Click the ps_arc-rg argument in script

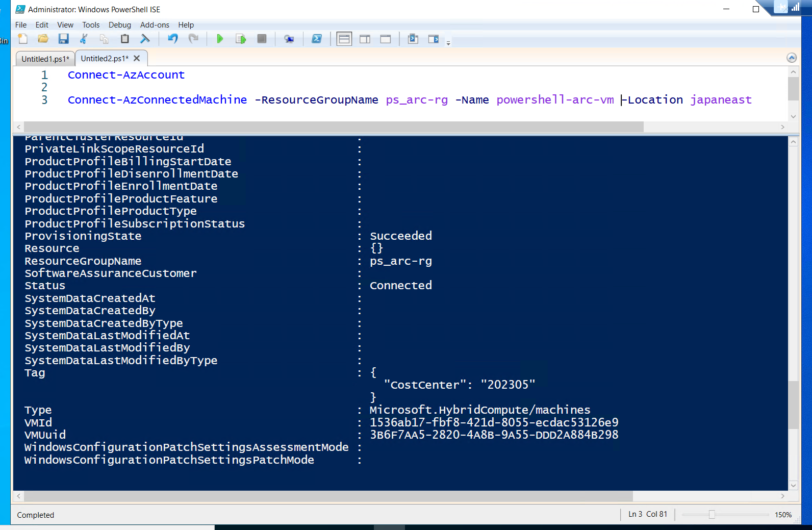[417, 100]
